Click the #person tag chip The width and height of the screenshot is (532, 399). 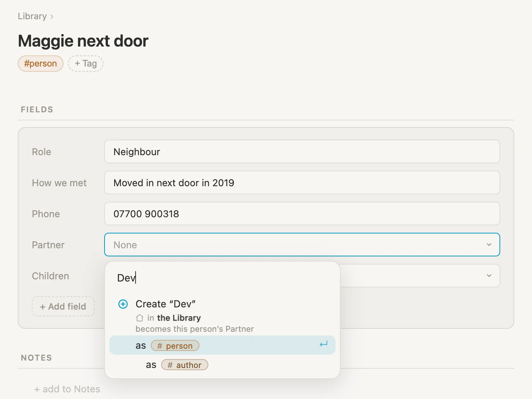click(41, 64)
